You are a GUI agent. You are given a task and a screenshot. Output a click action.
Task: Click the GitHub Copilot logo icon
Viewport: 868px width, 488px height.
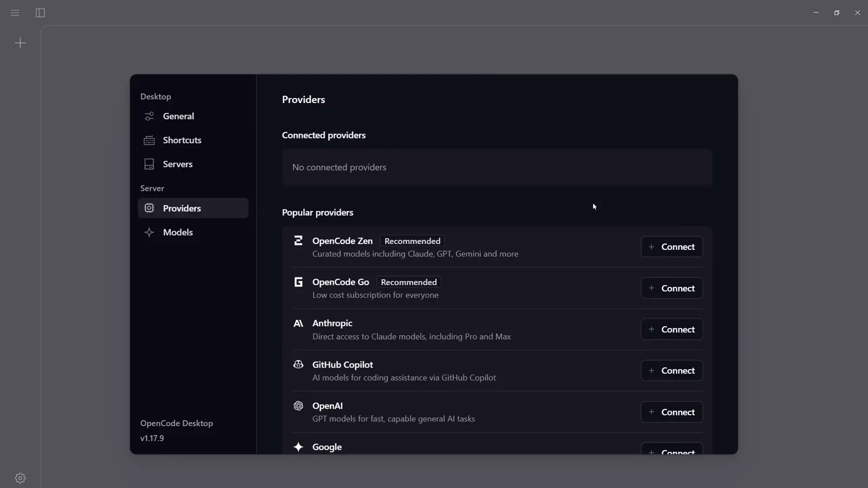pyautogui.click(x=298, y=364)
